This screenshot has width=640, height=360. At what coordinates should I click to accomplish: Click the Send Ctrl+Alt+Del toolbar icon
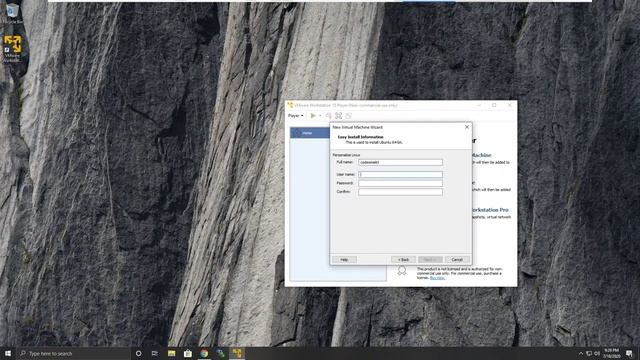pos(329,116)
